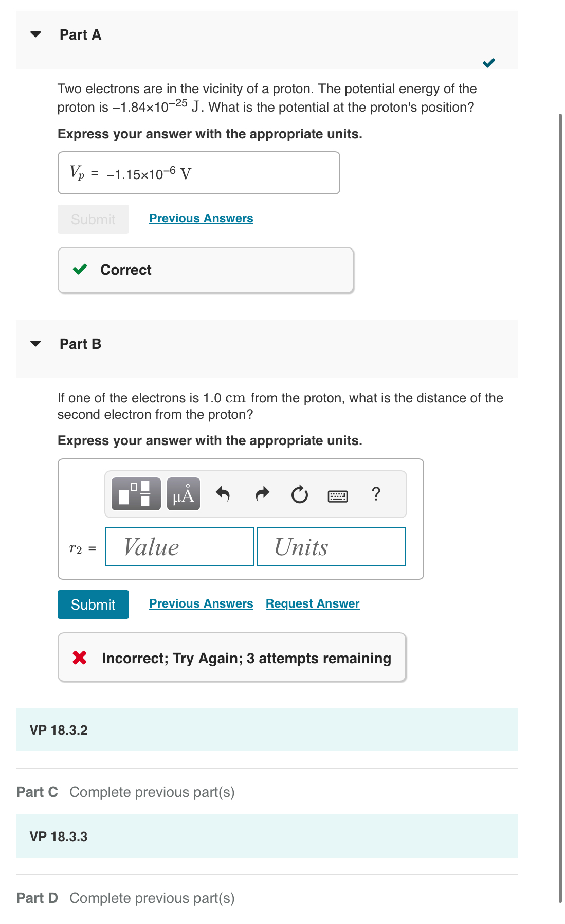
Task: Click the Units input field
Action: 331,547
